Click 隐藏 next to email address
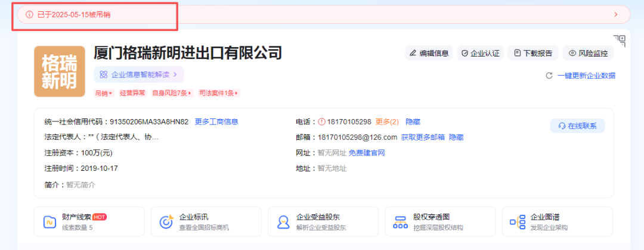 pyautogui.click(x=456, y=137)
